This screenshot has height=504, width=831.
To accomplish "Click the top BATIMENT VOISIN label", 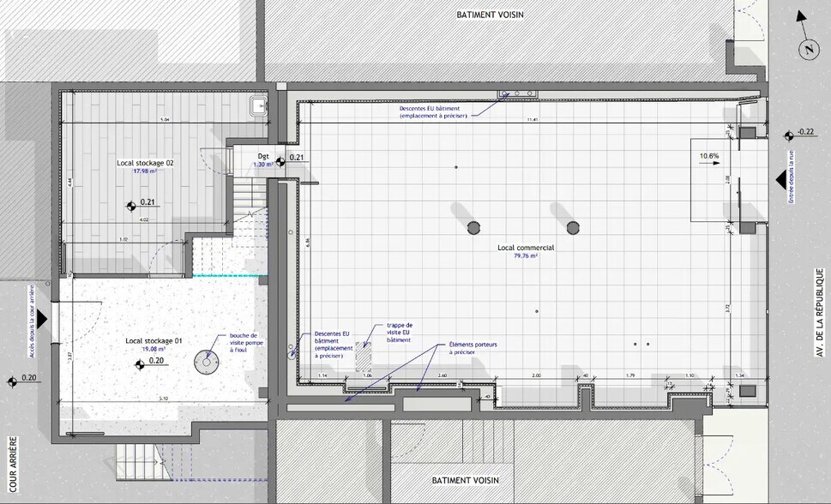I will (490, 15).
